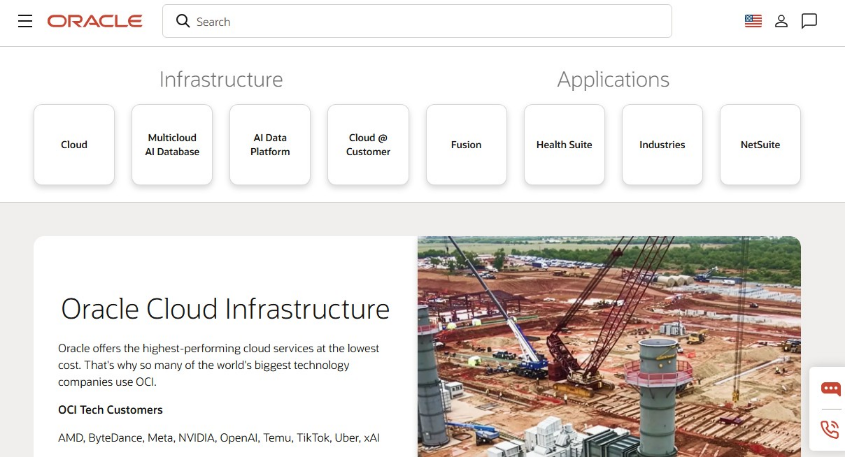
Task: Open the Cloud infrastructure card
Action: [74, 144]
